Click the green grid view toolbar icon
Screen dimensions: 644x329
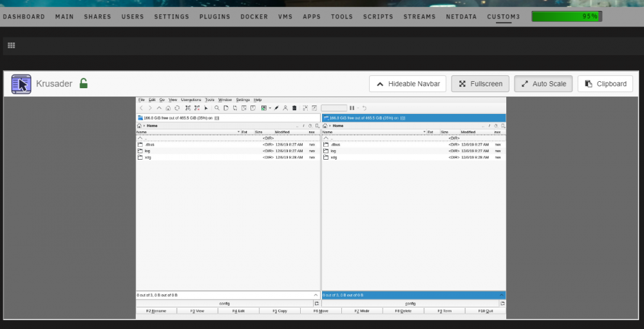(x=264, y=108)
